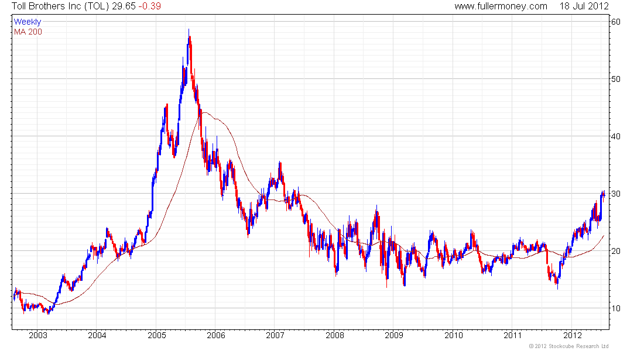This screenshot has width=644, height=351.
Task: Click the latest candle near 30 in 2012
Action: 604,195
